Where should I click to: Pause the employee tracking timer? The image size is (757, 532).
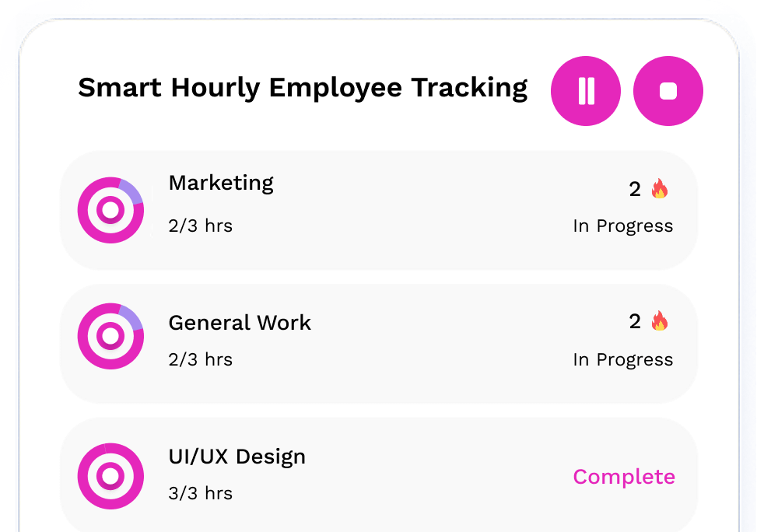[x=586, y=91]
